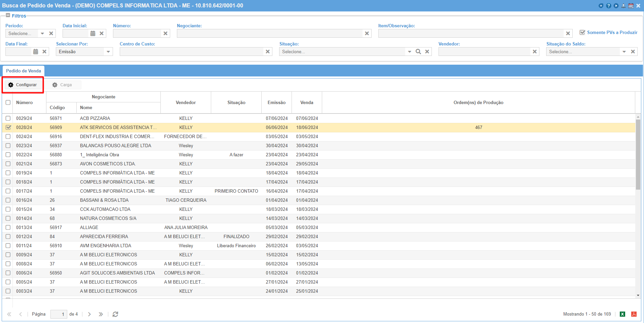Open the Período dropdown

pyautogui.click(x=42, y=33)
